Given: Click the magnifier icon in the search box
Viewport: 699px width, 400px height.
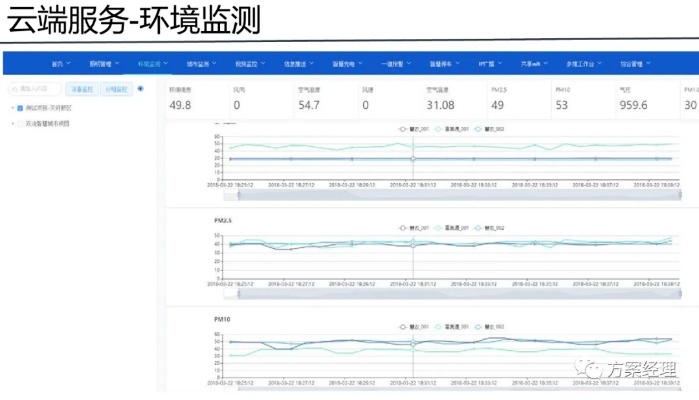Looking at the screenshot, I should pyautogui.click(x=17, y=89).
